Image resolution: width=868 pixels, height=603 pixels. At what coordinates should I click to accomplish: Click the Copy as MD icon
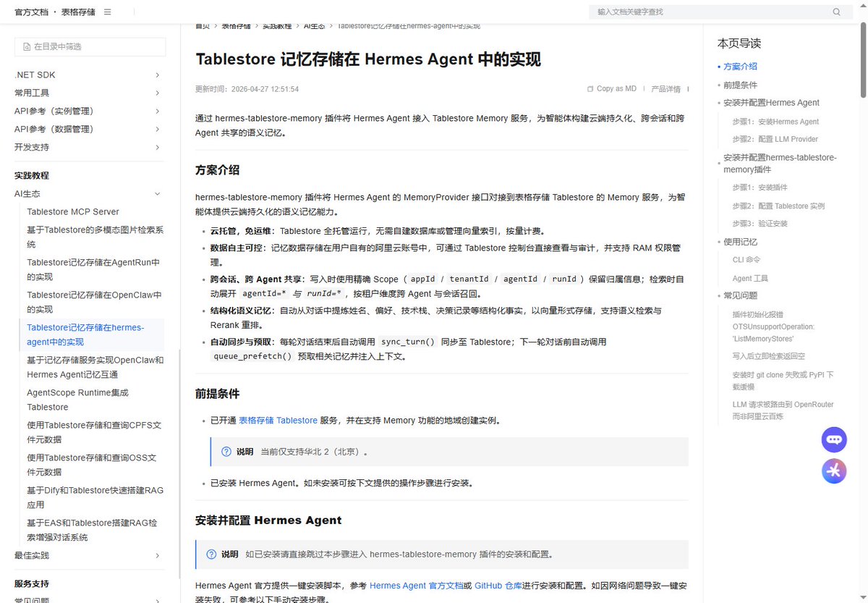(590, 89)
